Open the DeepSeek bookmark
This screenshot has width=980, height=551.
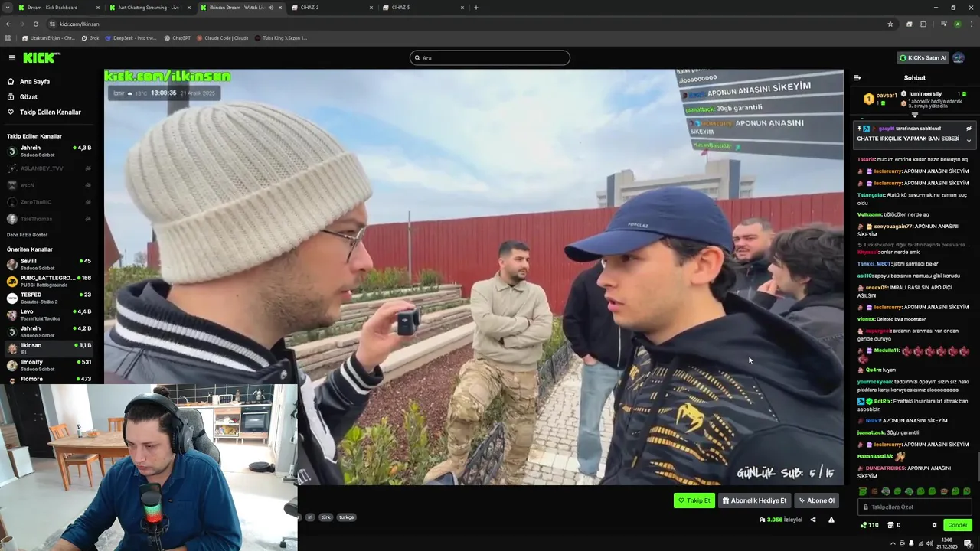pyautogui.click(x=131, y=37)
